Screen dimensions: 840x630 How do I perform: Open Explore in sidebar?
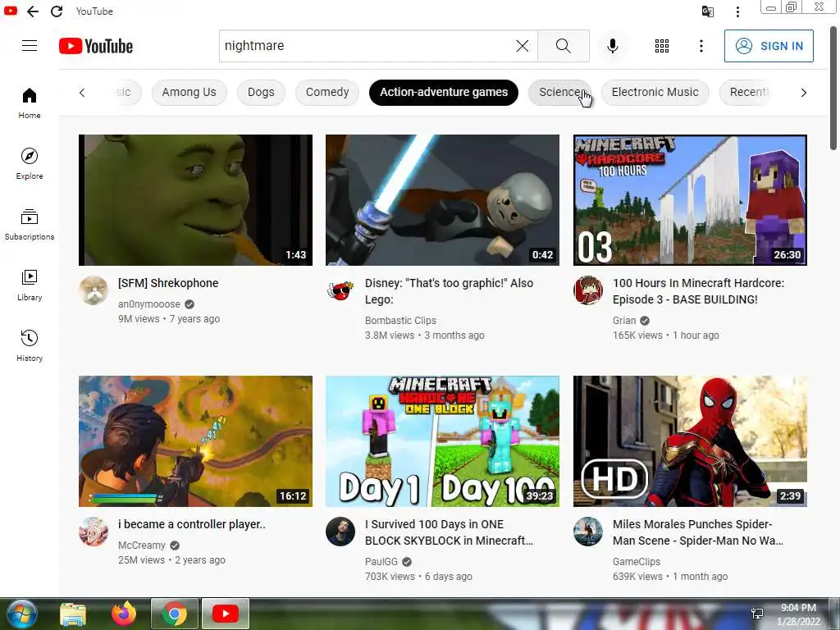click(30, 163)
